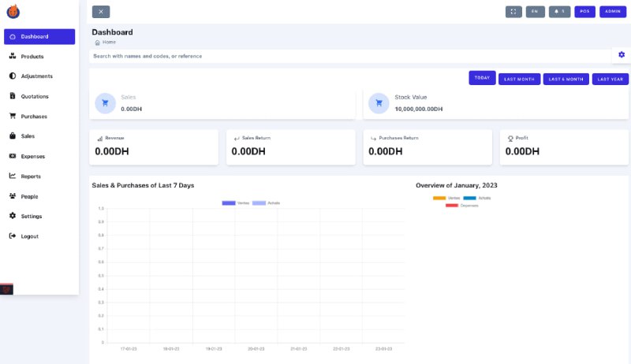This screenshot has height=364, width=631.
Task: Toggle red Depenses legend in overview
Action: [x=462, y=206]
